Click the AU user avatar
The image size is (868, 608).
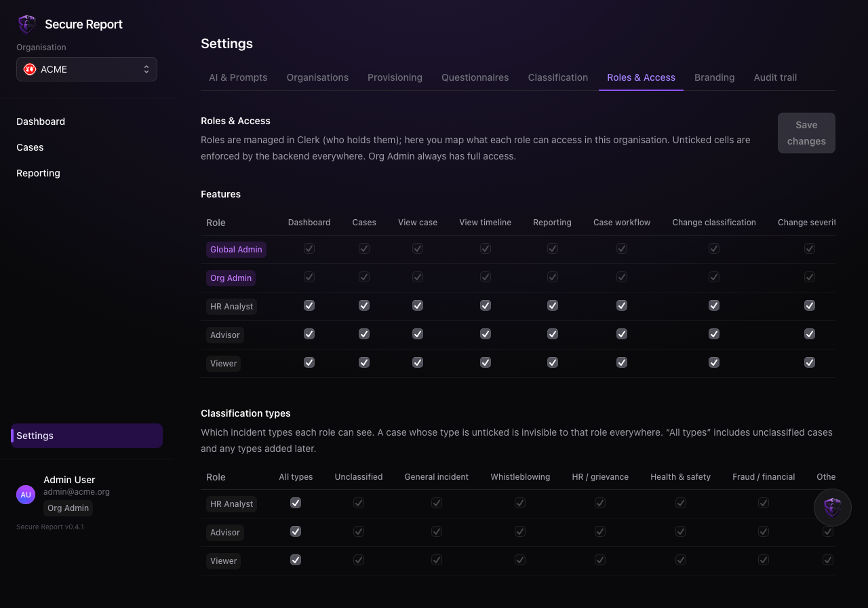(26, 495)
